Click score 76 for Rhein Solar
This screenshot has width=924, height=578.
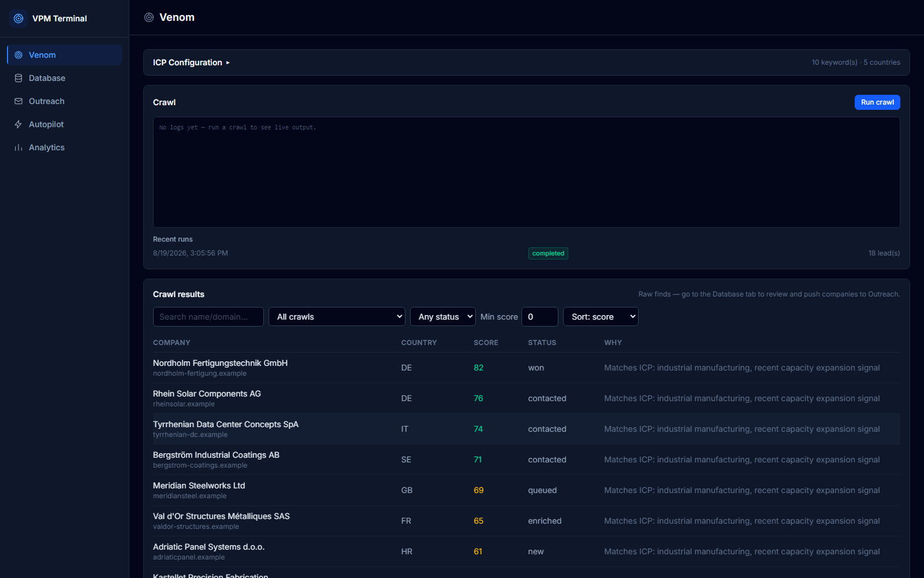pyautogui.click(x=479, y=398)
